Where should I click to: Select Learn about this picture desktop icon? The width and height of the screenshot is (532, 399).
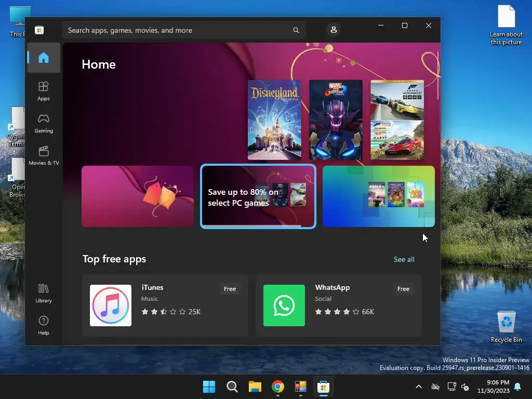tap(506, 25)
